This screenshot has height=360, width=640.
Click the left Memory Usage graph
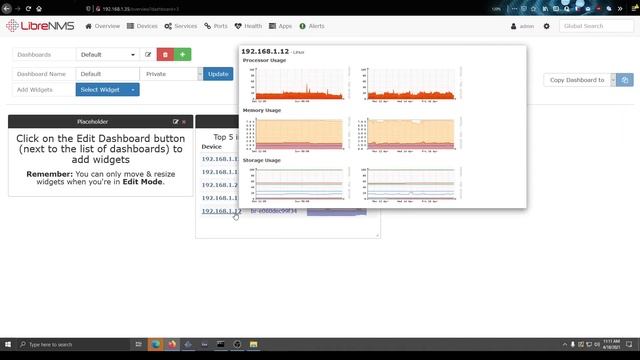(x=300, y=134)
